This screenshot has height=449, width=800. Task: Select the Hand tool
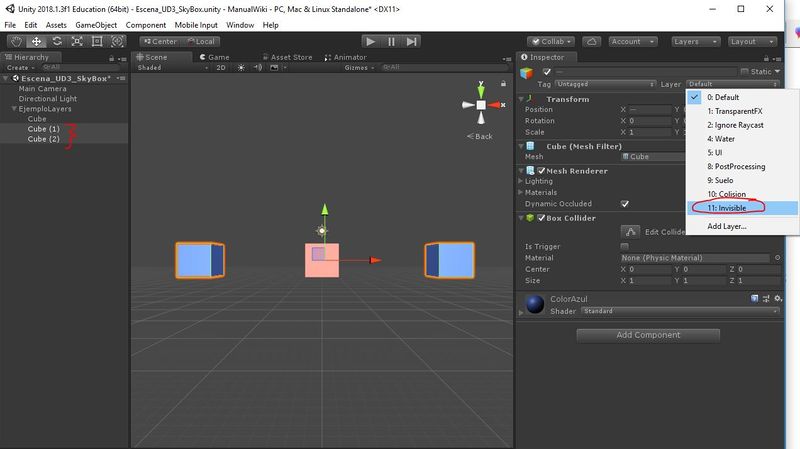click(x=16, y=41)
